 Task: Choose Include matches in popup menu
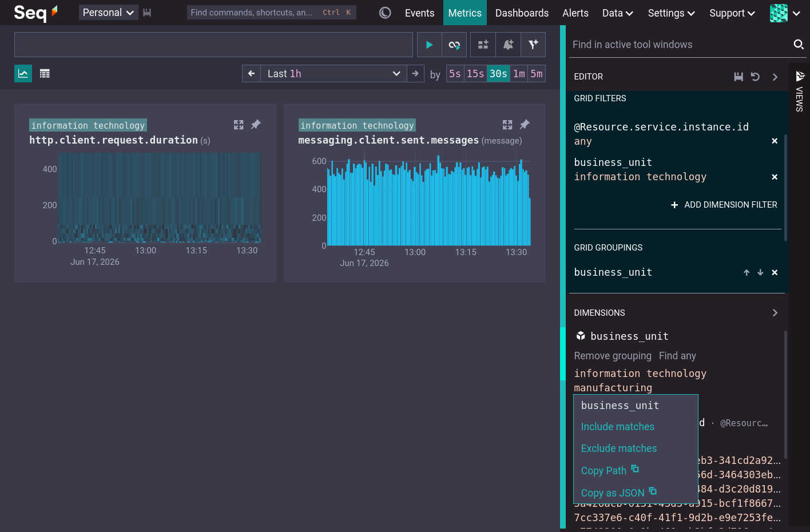pyautogui.click(x=618, y=427)
